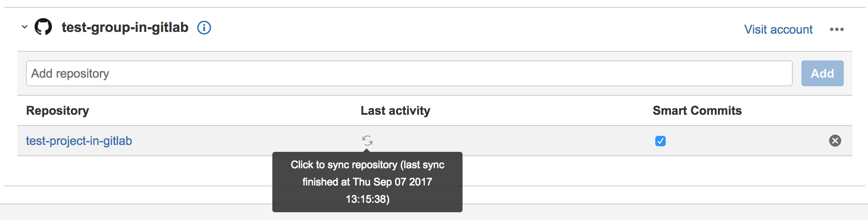Click the Repository column header
868x220 pixels.
coord(57,111)
